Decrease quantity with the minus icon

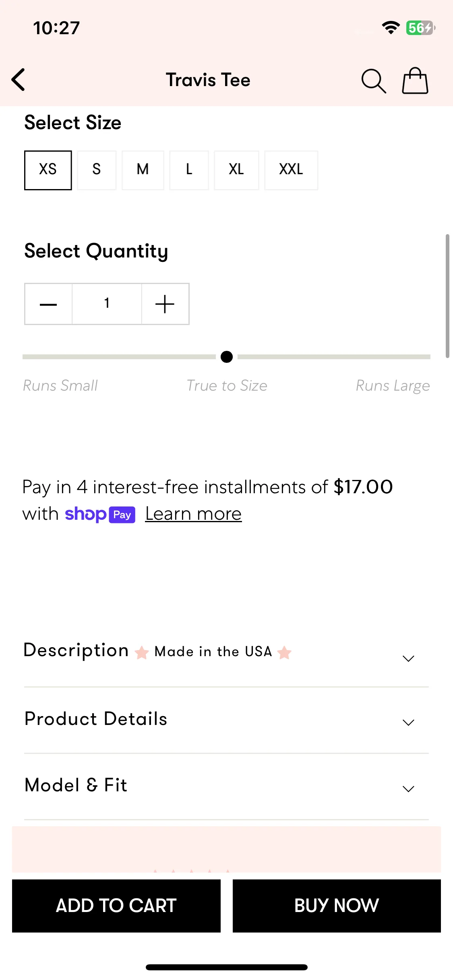tap(48, 304)
